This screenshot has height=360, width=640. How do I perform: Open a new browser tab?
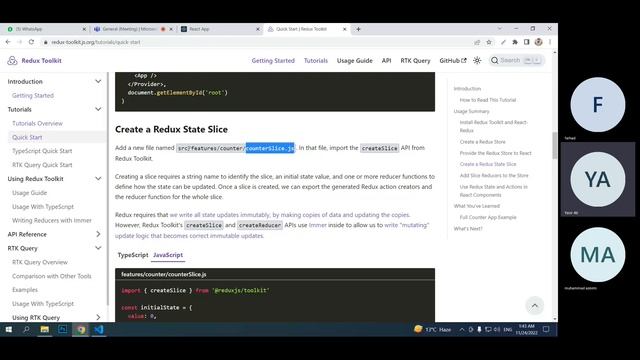tap(358, 29)
